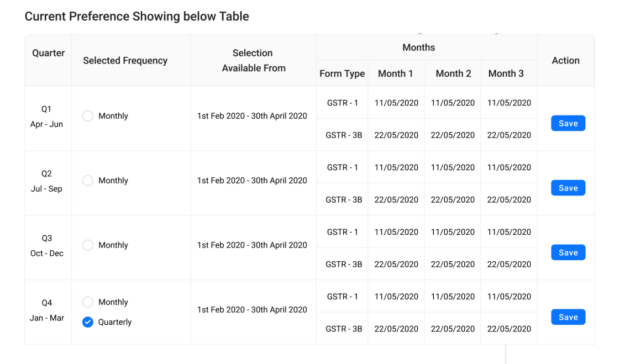The height and width of the screenshot is (364, 625).
Task: Click the Month 3 sub-header
Action: 506,73
